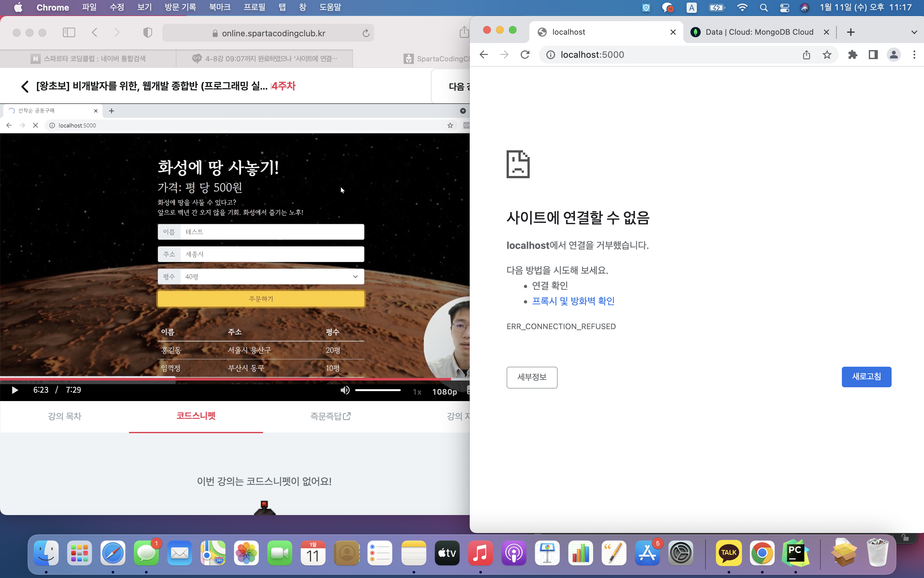Click the reload icon in the Chrome localhost window
The width and height of the screenshot is (924, 578).
(x=525, y=55)
